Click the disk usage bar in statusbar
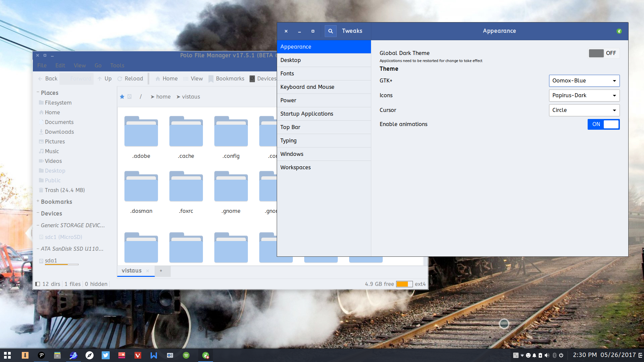This screenshot has height=362, width=644. [404, 284]
